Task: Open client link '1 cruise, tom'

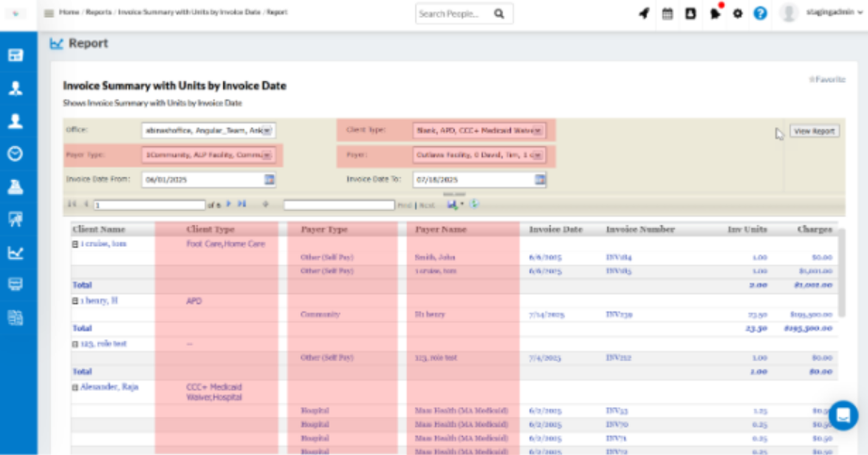Action: click(104, 244)
